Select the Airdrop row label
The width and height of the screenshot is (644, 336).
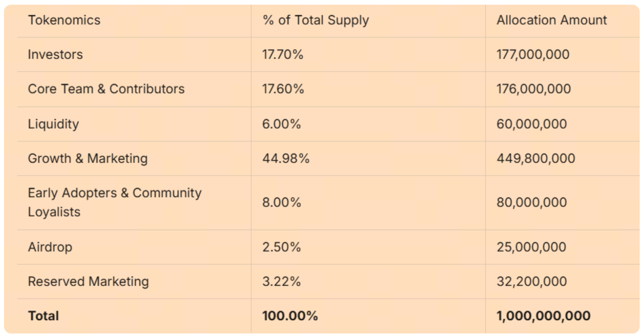pos(50,247)
